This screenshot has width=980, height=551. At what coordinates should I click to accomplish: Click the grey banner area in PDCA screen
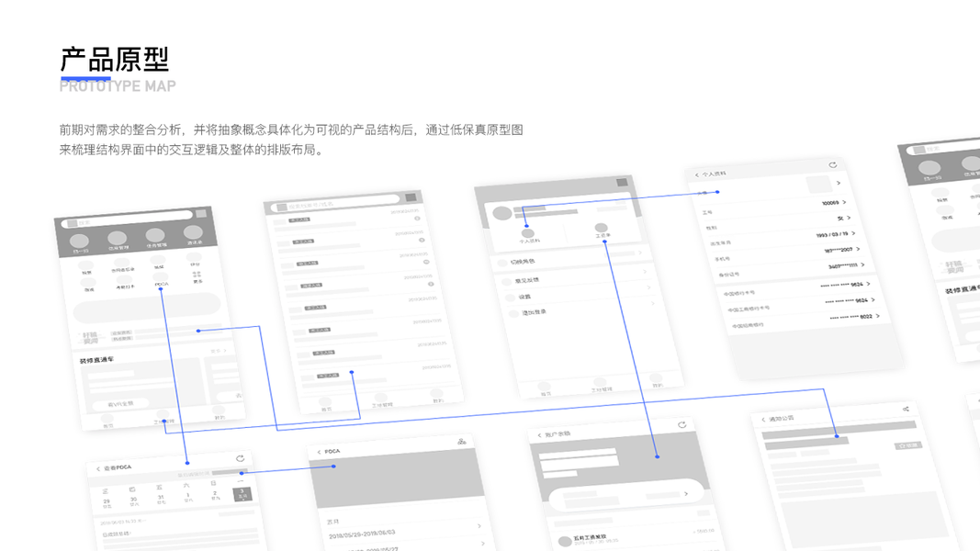[399, 478]
